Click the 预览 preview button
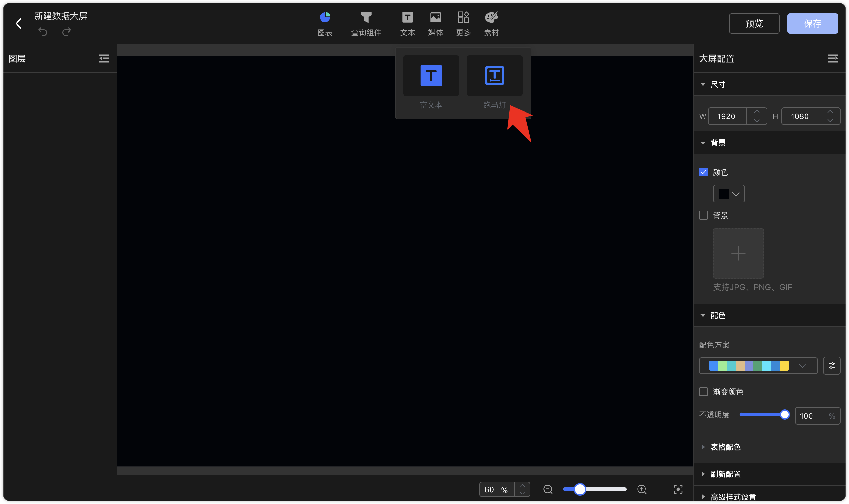 click(x=754, y=23)
